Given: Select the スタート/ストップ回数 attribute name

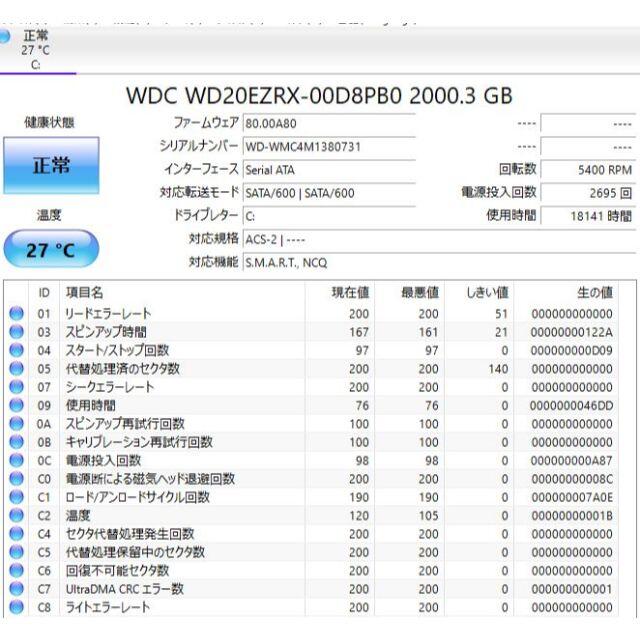Looking at the screenshot, I should pyautogui.click(x=117, y=350).
